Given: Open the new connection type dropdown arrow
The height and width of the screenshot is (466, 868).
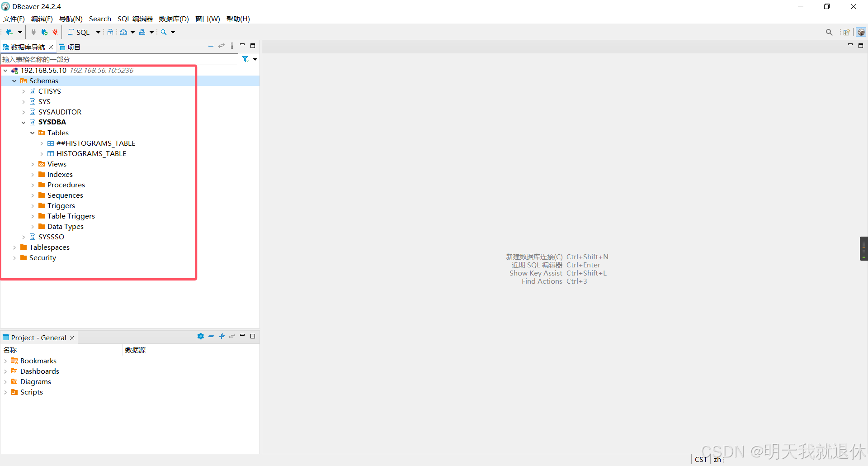Looking at the screenshot, I should point(20,32).
